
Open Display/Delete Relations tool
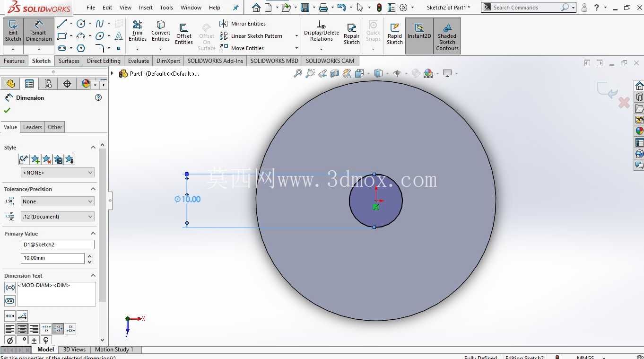(x=322, y=31)
